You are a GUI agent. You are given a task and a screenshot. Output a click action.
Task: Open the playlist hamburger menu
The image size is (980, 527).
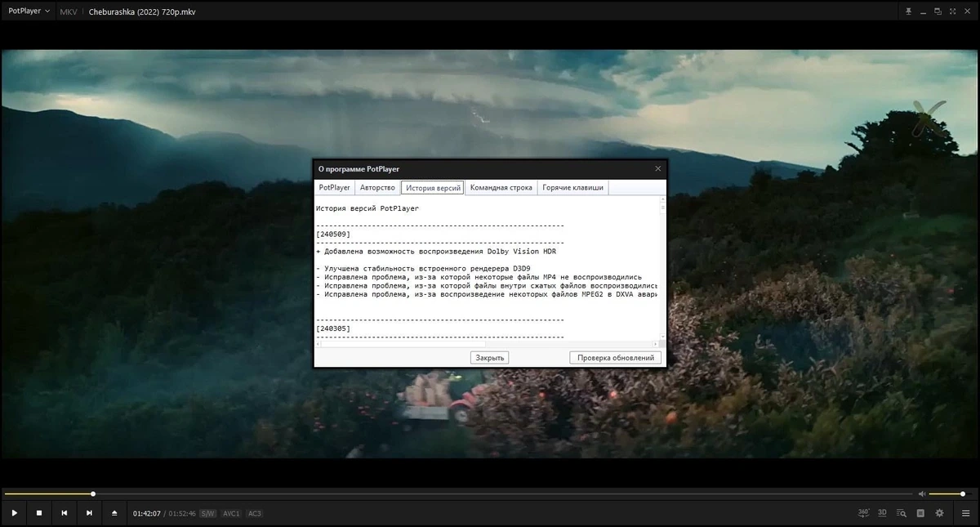tap(965, 513)
